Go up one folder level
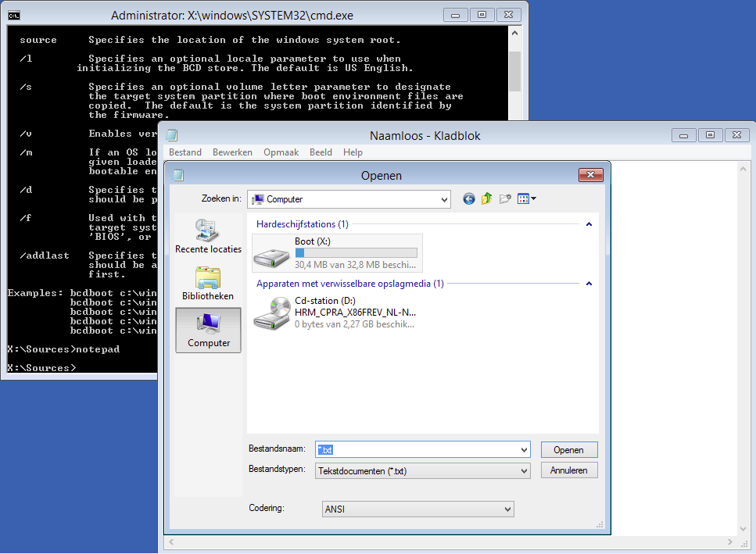This screenshot has width=756, height=554. click(486, 198)
